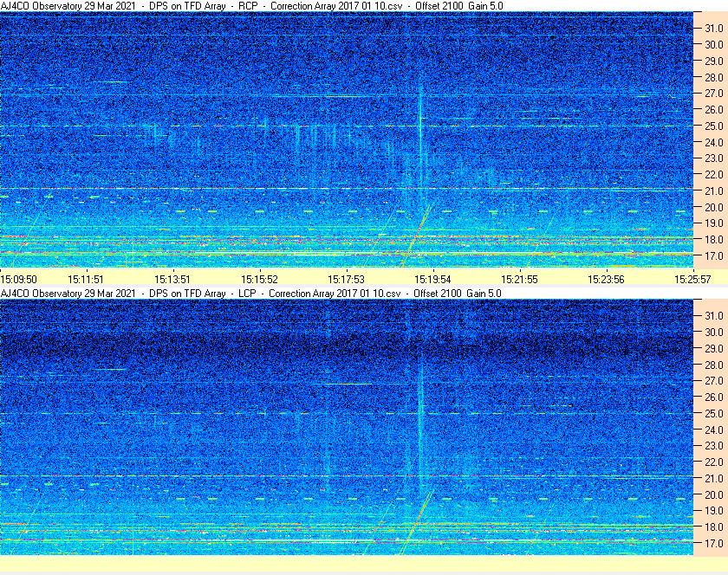728x575 pixels.
Task: Click the 20.0 frequency label on the LCP axis
Action: [714, 494]
